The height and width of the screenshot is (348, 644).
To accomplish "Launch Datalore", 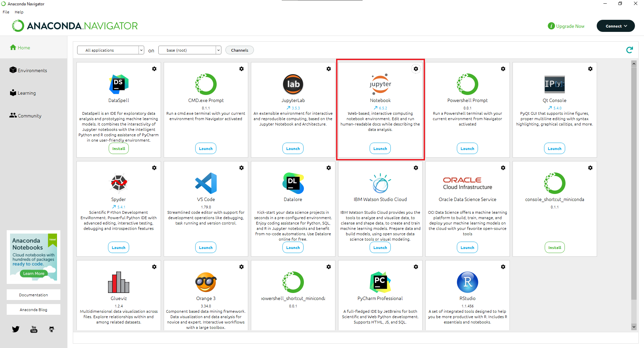I will pyautogui.click(x=293, y=247).
